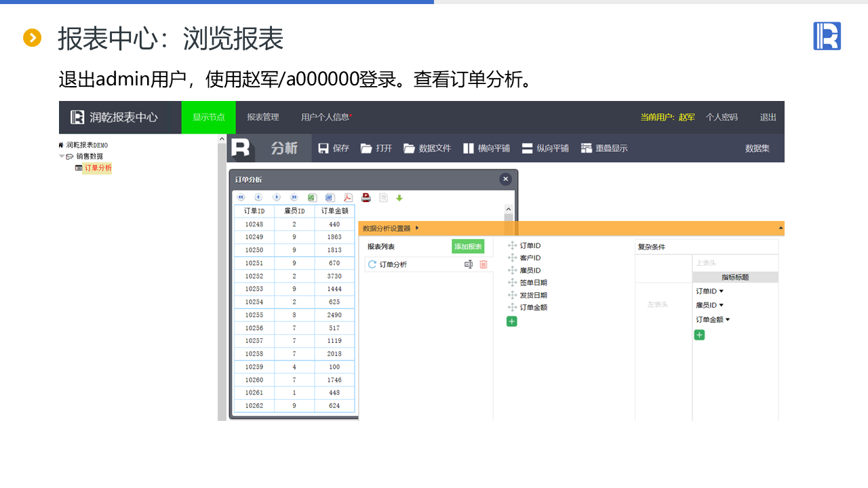The image size is (868, 488).
Task: Select 订单分析 in the tree
Action: 98,168
